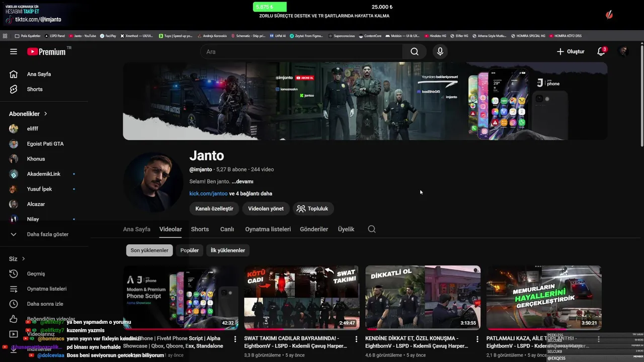
Task: Open the Üyelik tab
Action: (346, 229)
